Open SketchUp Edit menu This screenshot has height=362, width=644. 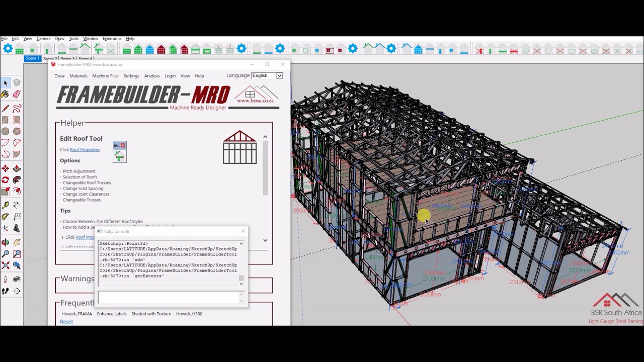16,39
